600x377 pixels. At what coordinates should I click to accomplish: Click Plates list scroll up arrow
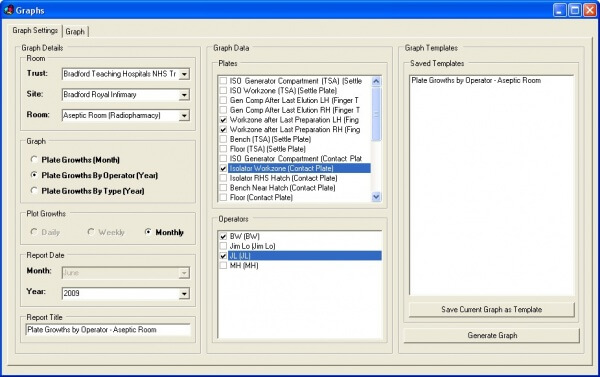(x=376, y=81)
